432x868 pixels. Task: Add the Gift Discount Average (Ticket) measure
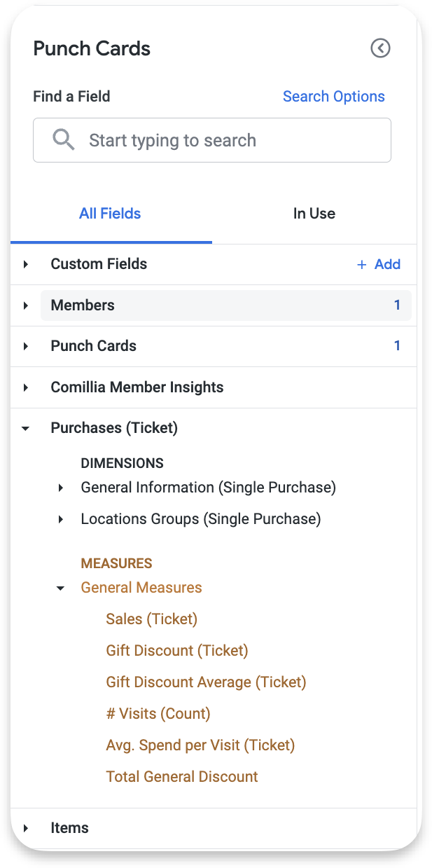[x=206, y=682]
